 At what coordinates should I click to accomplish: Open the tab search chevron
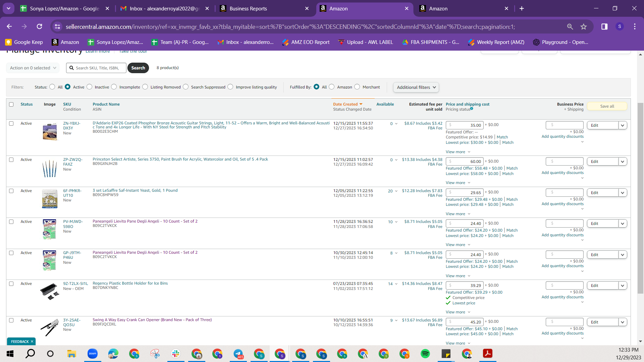8,8
